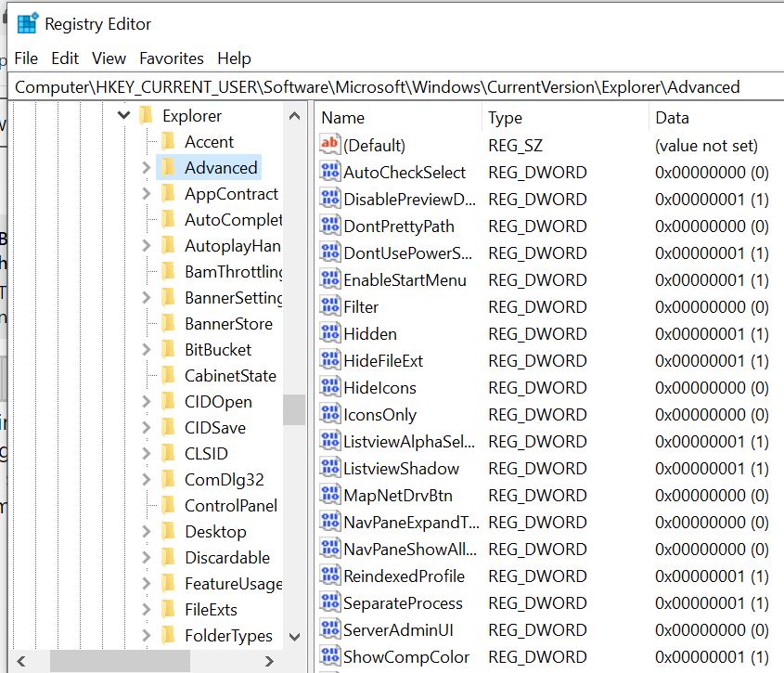784x673 pixels.
Task: Click the BamThrottling folder icon
Action: (x=169, y=272)
